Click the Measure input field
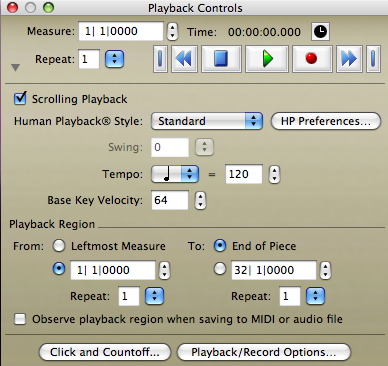 pyautogui.click(x=121, y=31)
